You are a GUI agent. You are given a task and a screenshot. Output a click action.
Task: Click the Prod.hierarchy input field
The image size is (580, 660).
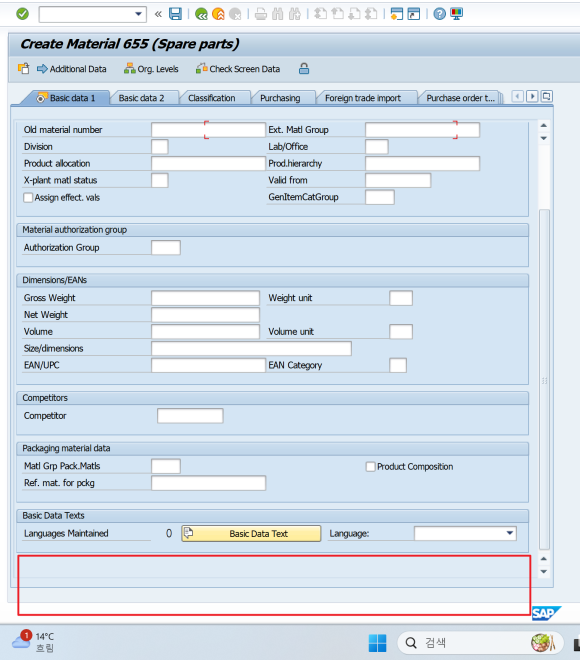pyautogui.click(x=422, y=163)
